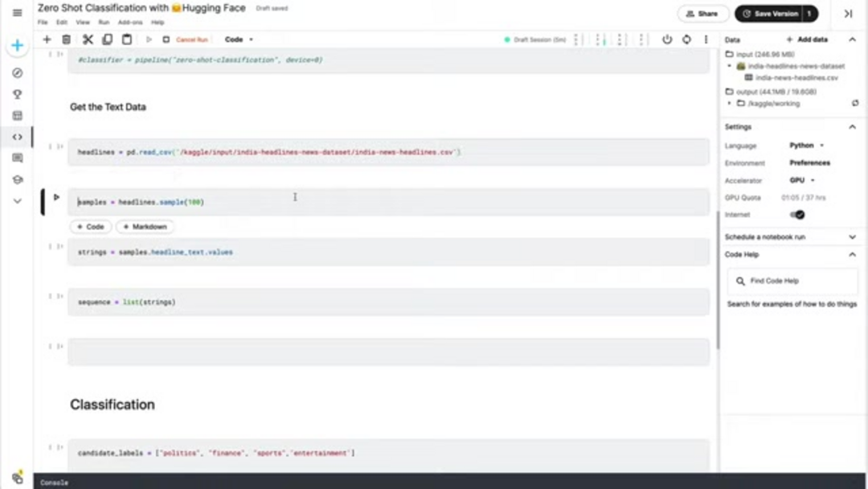Open the Competitions trophy icon in sidebar

(x=17, y=94)
